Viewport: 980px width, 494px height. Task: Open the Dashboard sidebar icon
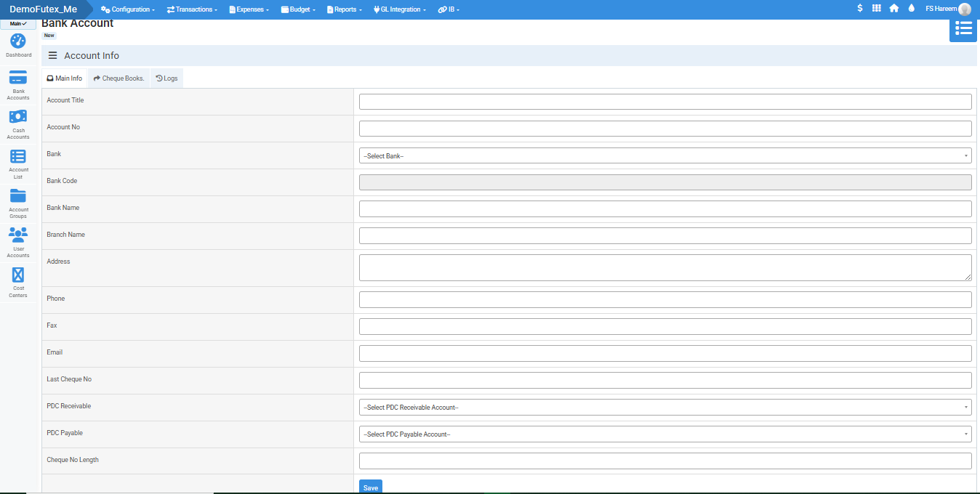tap(18, 42)
